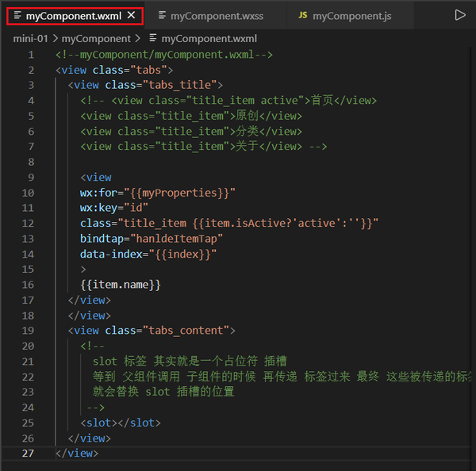This screenshot has height=471, width=476.
Task: Click {{myProperties}} in wx:for attribute
Action: point(180,193)
